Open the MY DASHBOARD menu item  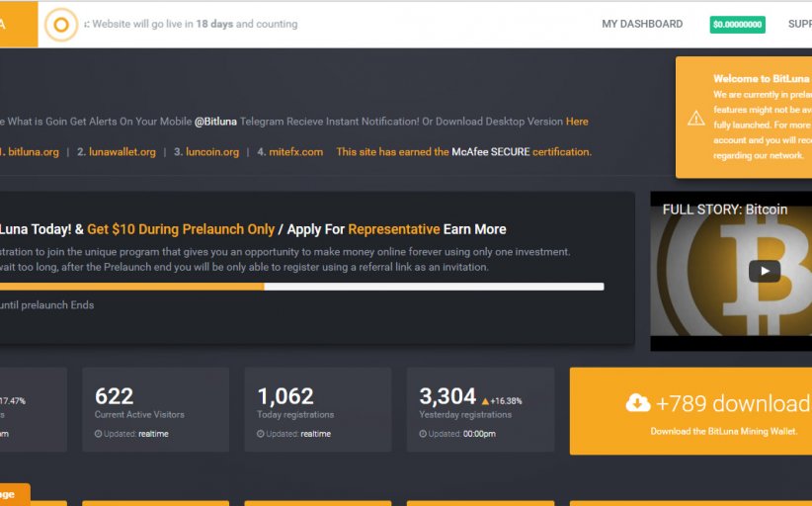[x=642, y=24]
